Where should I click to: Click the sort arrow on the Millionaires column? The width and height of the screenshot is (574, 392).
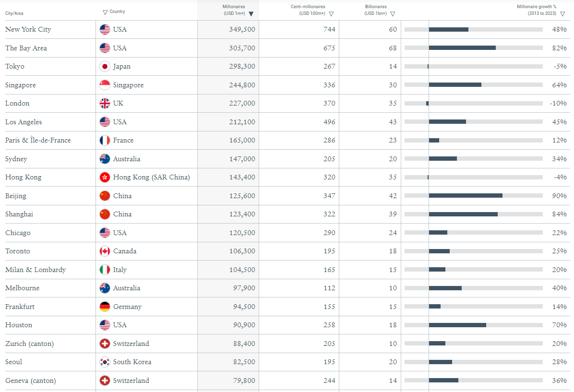(x=251, y=13)
